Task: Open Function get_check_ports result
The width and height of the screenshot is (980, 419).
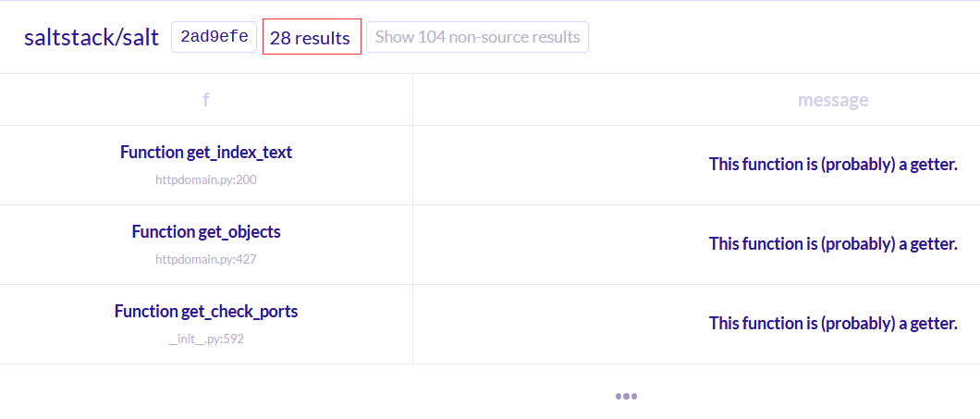Action: tap(205, 311)
